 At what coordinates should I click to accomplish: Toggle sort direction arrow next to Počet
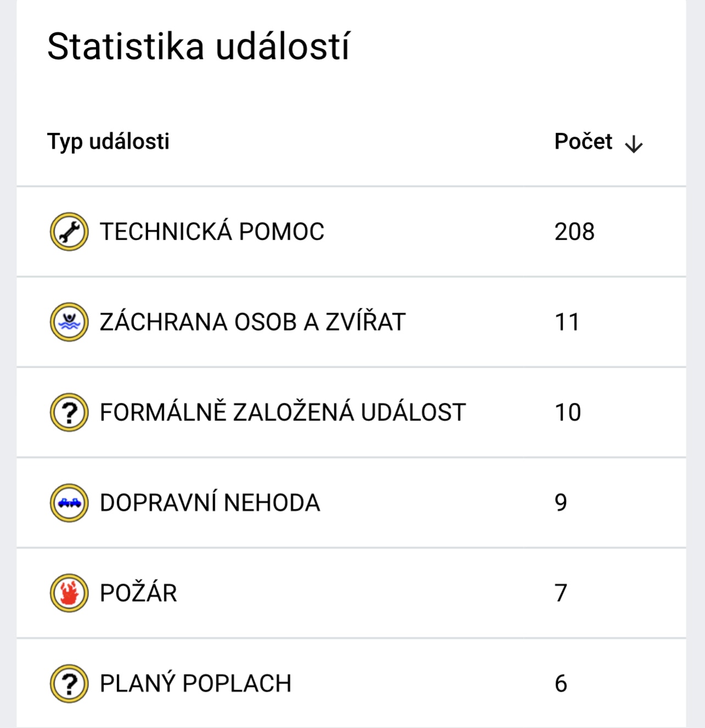point(634,144)
